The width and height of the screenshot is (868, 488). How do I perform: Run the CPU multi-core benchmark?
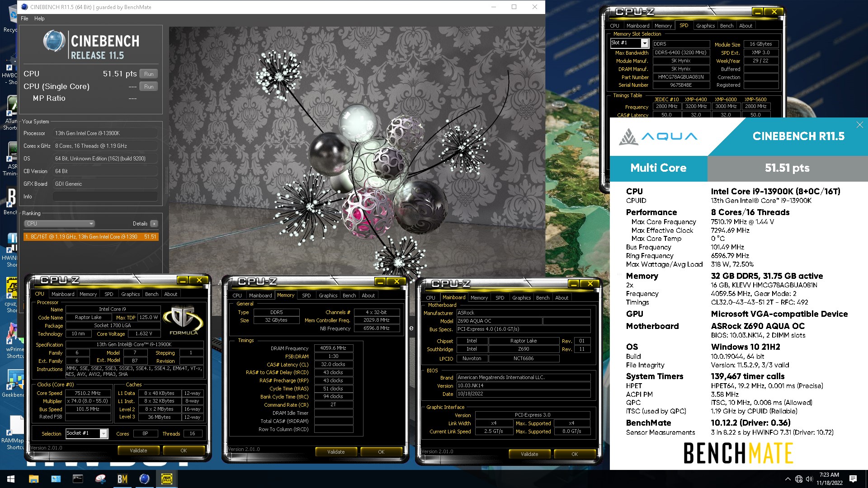pos(149,74)
